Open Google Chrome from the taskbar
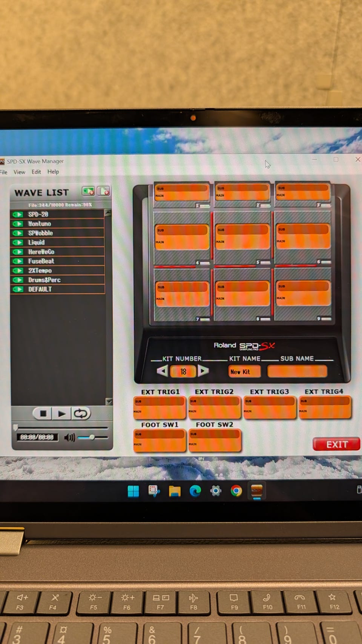The width and height of the screenshot is (362, 644). pos(236,491)
